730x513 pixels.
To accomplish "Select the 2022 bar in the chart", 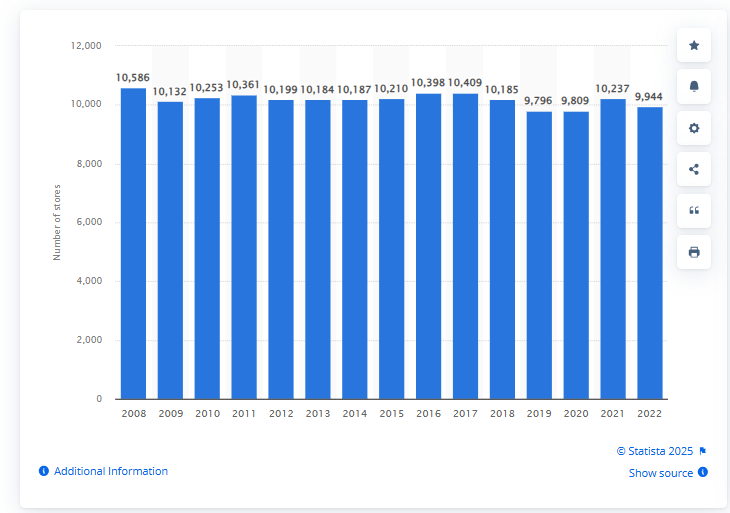I will (650, 253).
